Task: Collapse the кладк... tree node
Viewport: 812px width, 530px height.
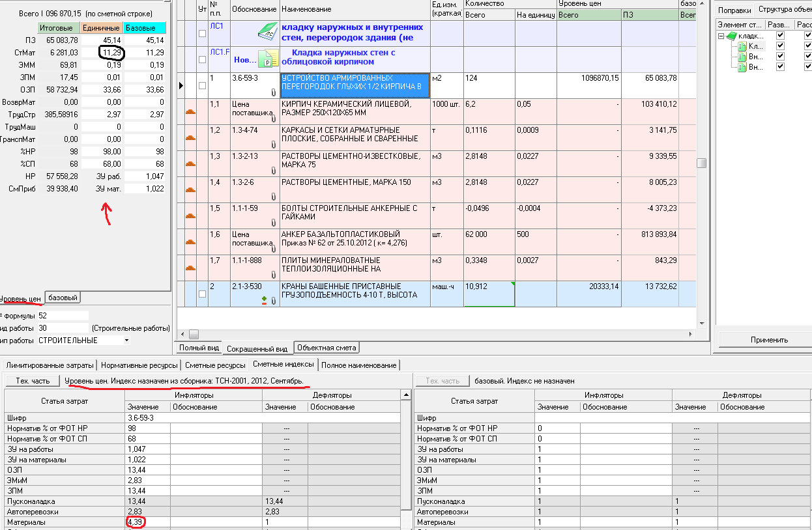Action: 721,36
